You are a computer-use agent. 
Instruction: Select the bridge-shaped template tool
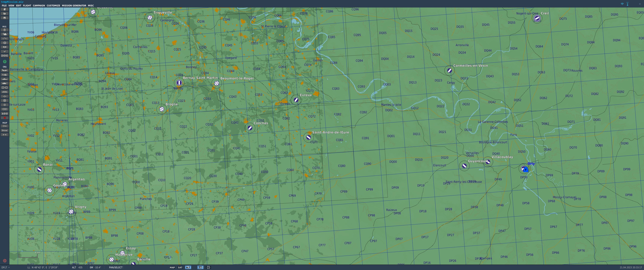pos(4,92)
